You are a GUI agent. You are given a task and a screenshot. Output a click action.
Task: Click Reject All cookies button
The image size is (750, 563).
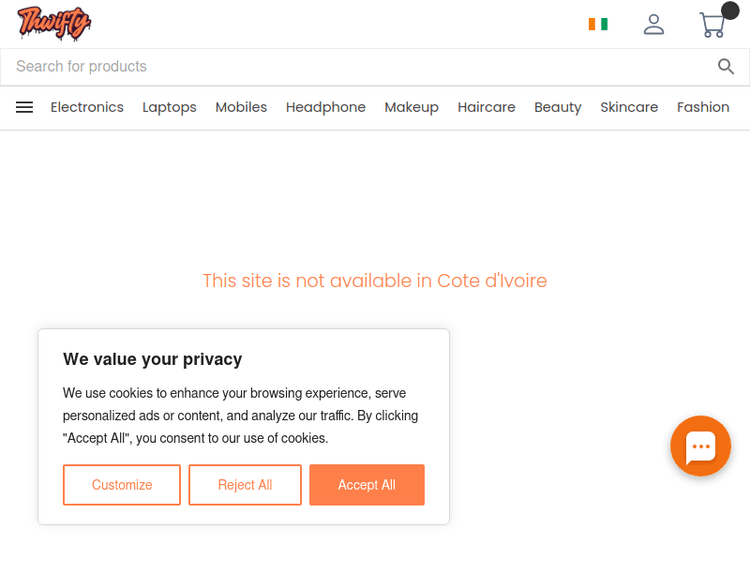tap(245, 485)
